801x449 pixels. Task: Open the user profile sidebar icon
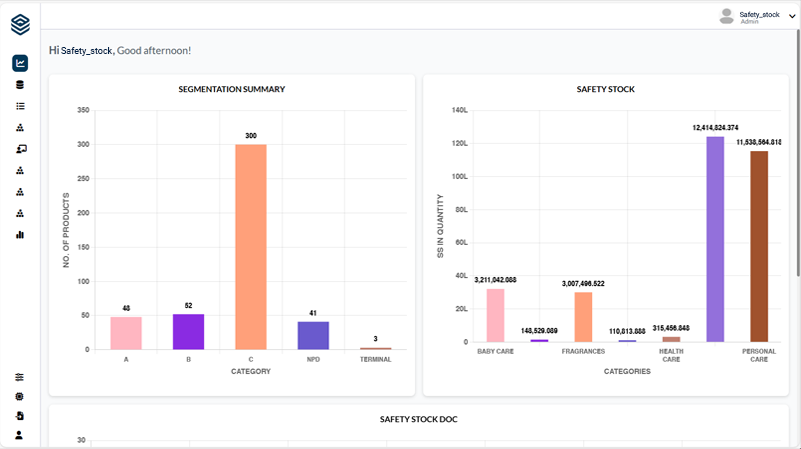click(20, 435)
